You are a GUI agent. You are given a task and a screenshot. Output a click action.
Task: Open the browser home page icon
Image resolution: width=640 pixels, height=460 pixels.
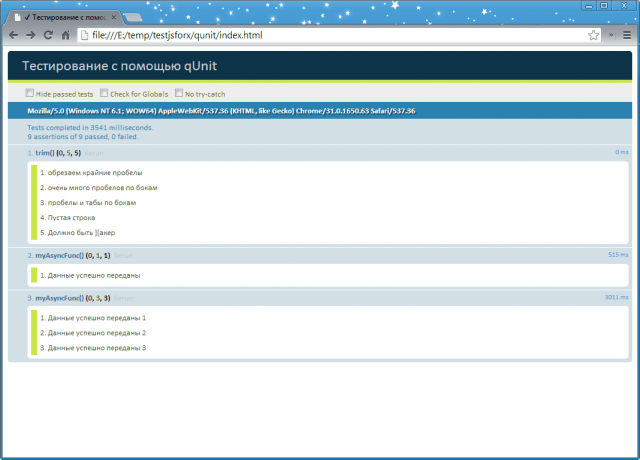pos(65,35)
